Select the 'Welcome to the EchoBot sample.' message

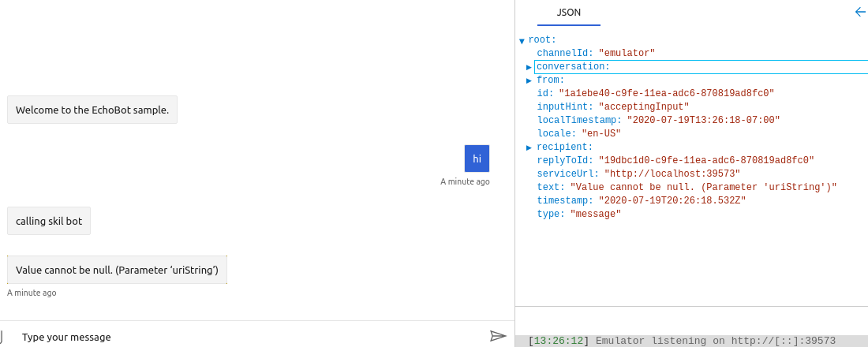point(92,110)
